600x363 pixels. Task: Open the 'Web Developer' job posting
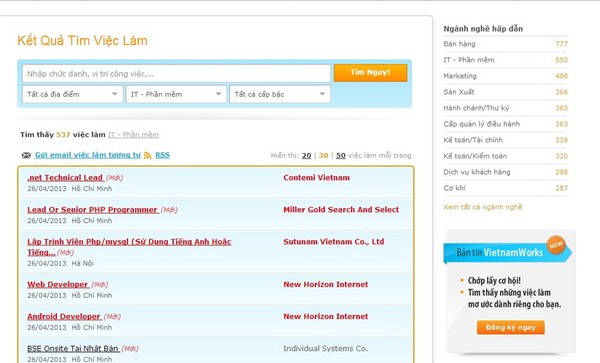coord(58,284)
